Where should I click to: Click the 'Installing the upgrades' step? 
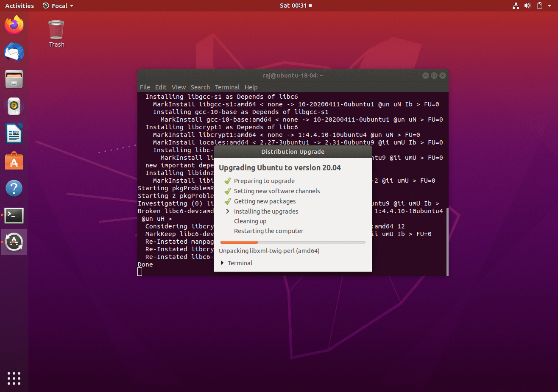point(266,211)
